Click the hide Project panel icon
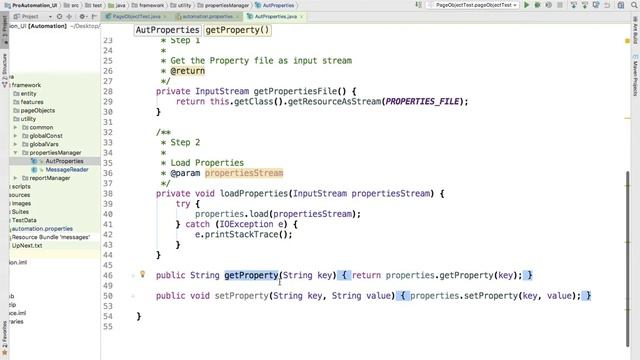 click(x=94, y=16)
